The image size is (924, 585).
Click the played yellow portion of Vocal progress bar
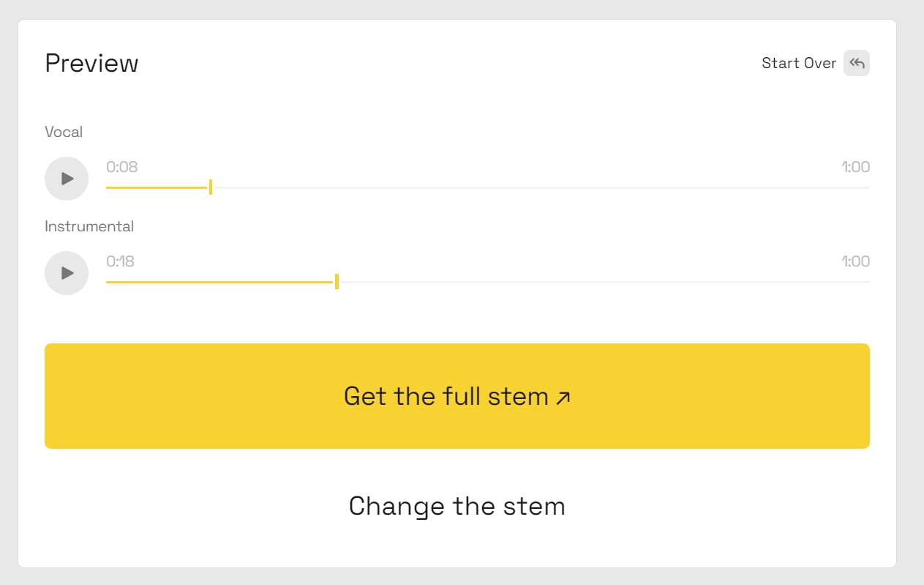[157, 188]
